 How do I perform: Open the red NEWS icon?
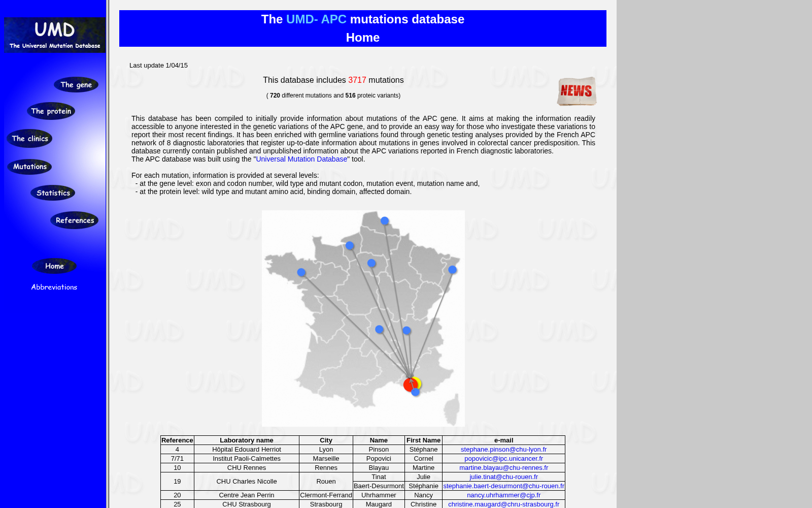pos(577,91)
